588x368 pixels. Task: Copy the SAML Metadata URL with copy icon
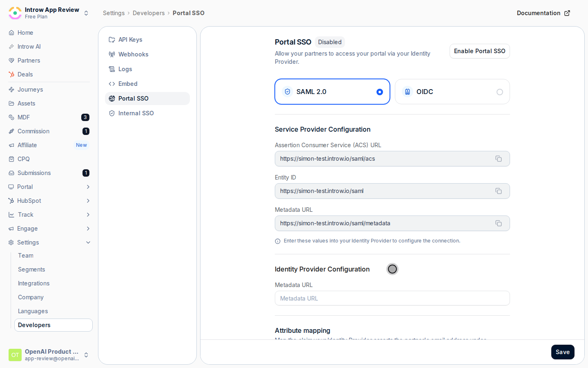[x=499, y=223]
